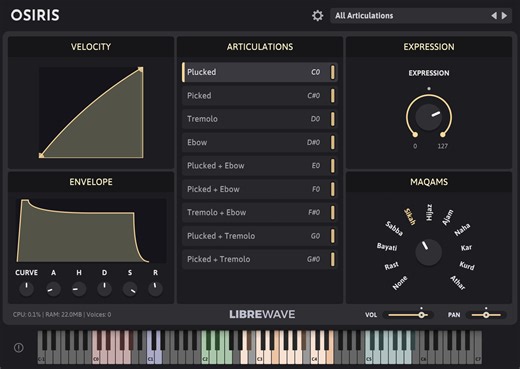Select the Ebow articulation
This screenshot has width=520, height=369.
tap(260, 142)
